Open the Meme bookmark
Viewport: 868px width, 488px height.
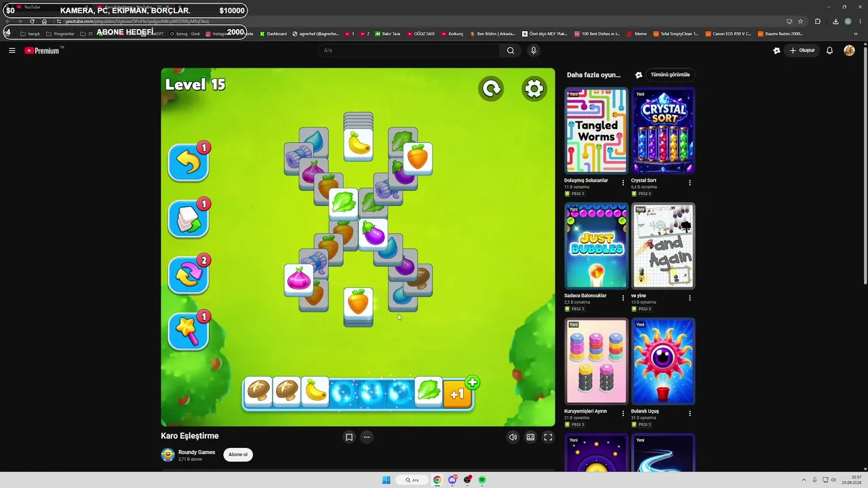click(637, 34)
